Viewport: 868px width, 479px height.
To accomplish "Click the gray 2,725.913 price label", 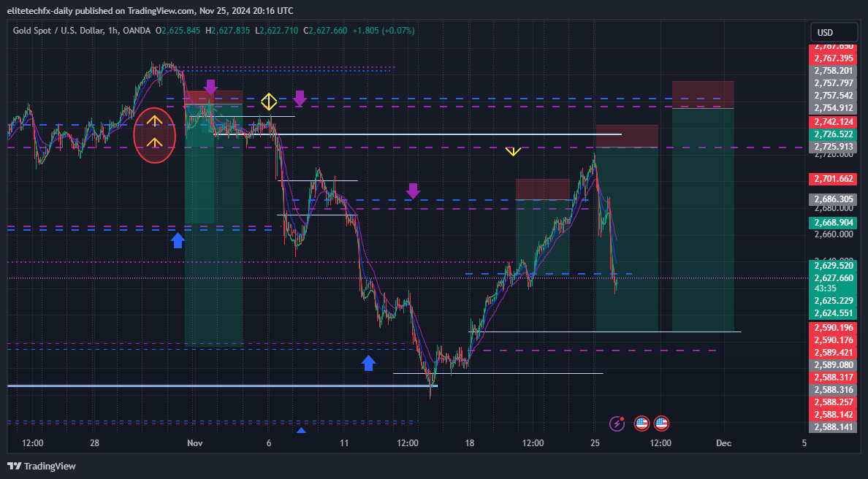I will coord(833,147).
